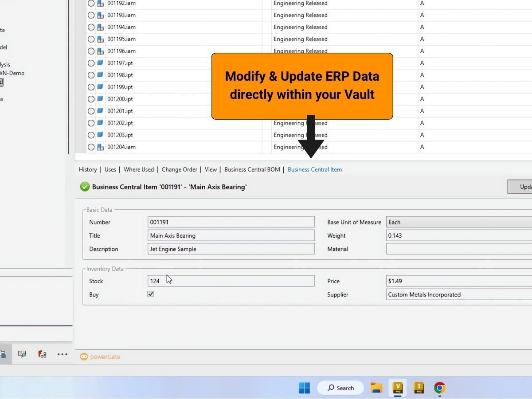Toggle the Buy checkbox
This screenshot has height=399, width=532.
click(151, 294)
